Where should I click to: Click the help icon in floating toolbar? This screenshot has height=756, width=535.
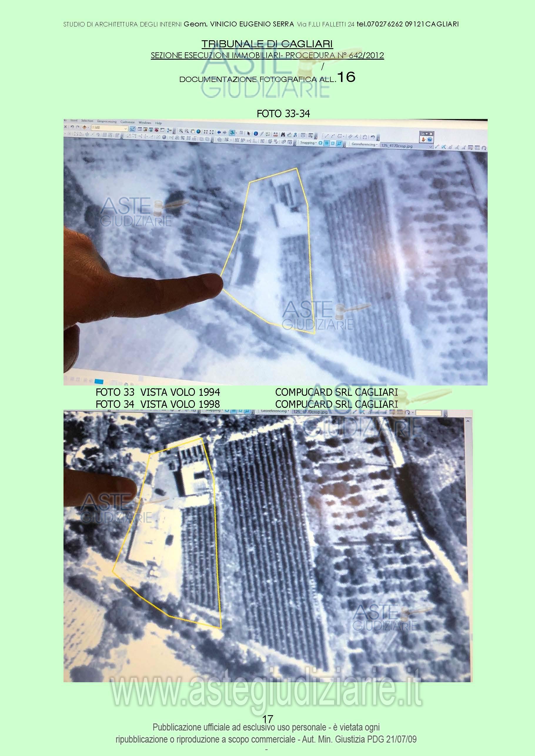[429, 140]
